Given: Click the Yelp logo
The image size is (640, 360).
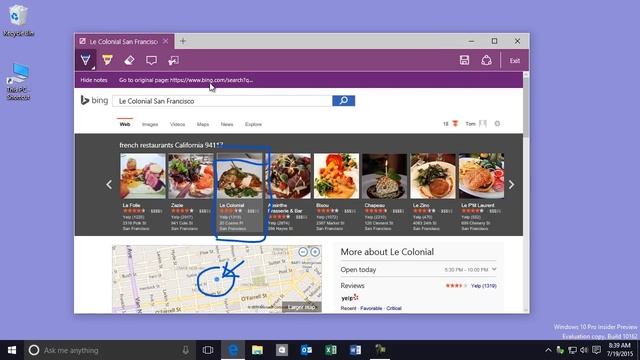Looking at the screenshot, I should tap(350, 297).
